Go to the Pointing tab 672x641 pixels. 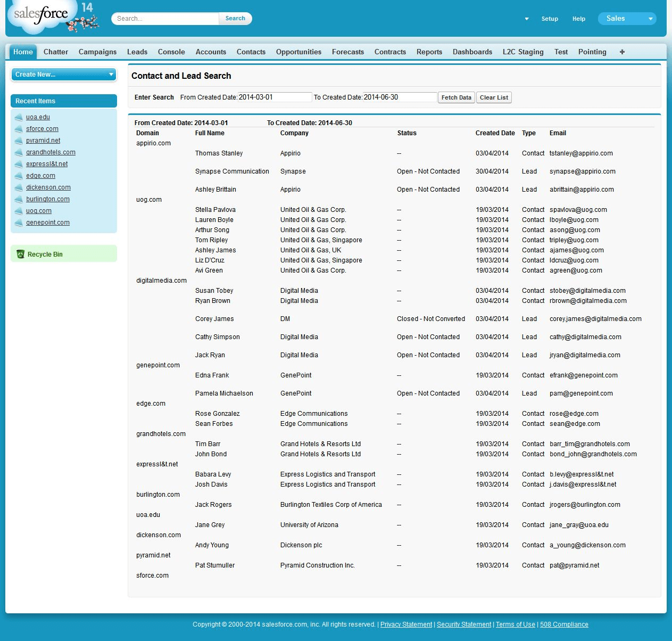[592, 52]
